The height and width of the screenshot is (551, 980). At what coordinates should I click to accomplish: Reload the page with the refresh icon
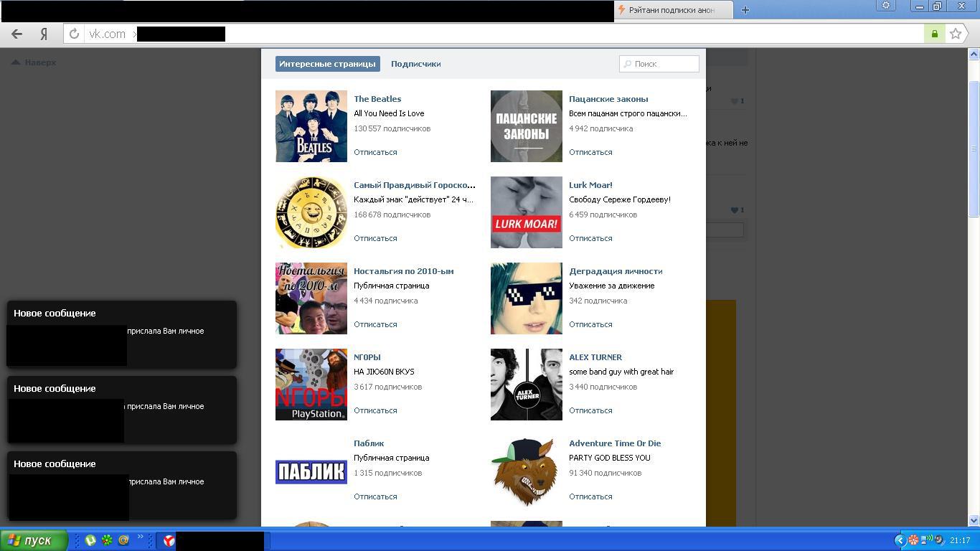pos(74,34)
